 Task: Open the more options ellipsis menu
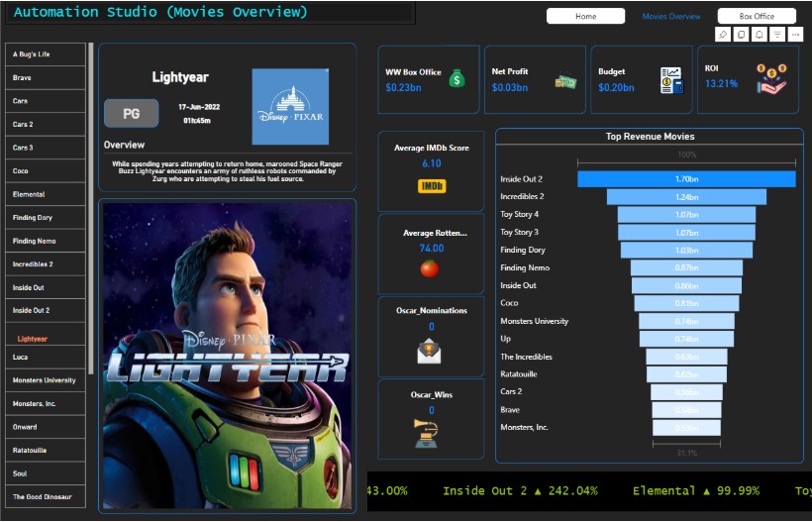point(795,35)
